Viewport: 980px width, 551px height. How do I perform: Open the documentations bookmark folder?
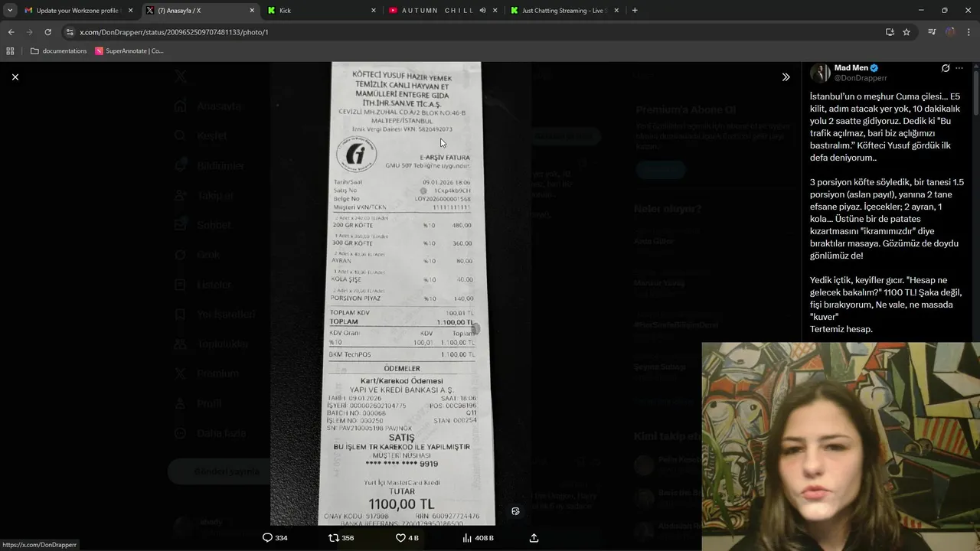(x=59, y=51)
